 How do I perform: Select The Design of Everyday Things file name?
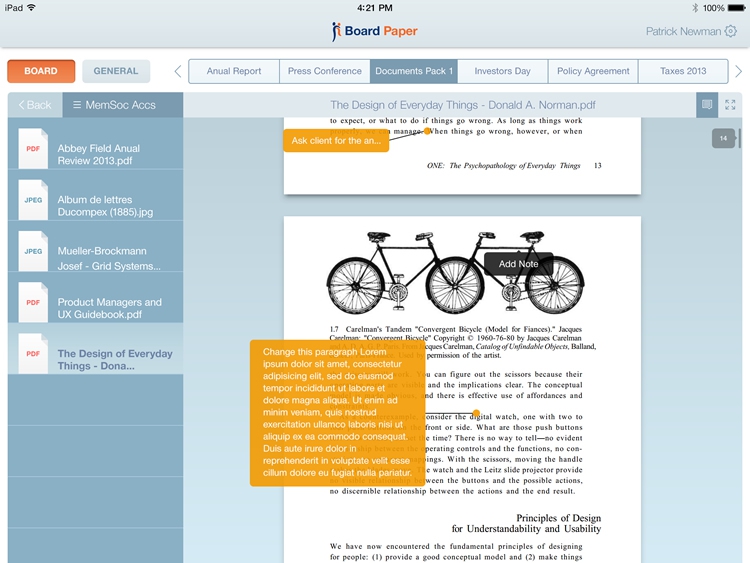pos(115,359)
